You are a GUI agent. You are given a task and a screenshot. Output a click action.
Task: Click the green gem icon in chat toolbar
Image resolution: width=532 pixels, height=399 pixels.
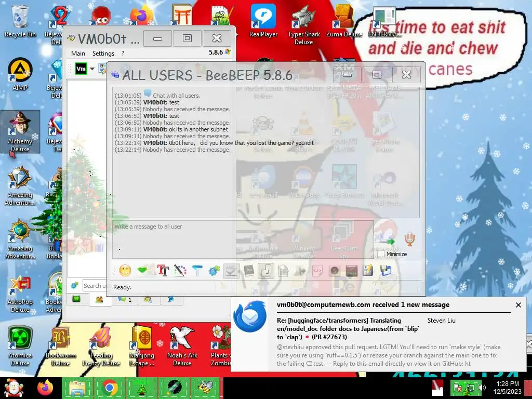click(x=143, y=270)
